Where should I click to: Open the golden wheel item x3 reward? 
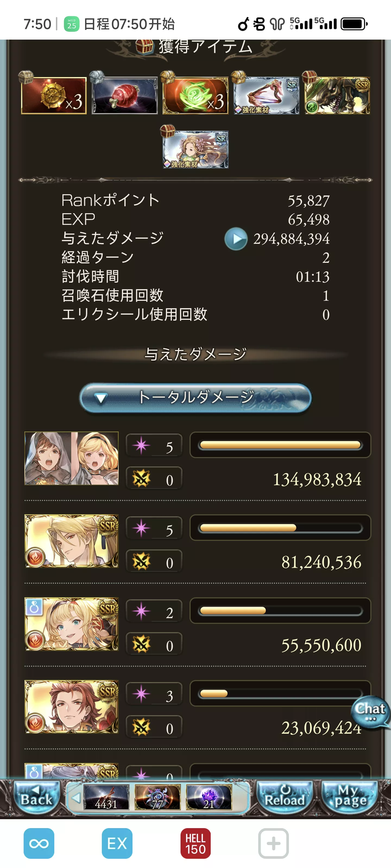pyautogui.click(x=54, y=96)
